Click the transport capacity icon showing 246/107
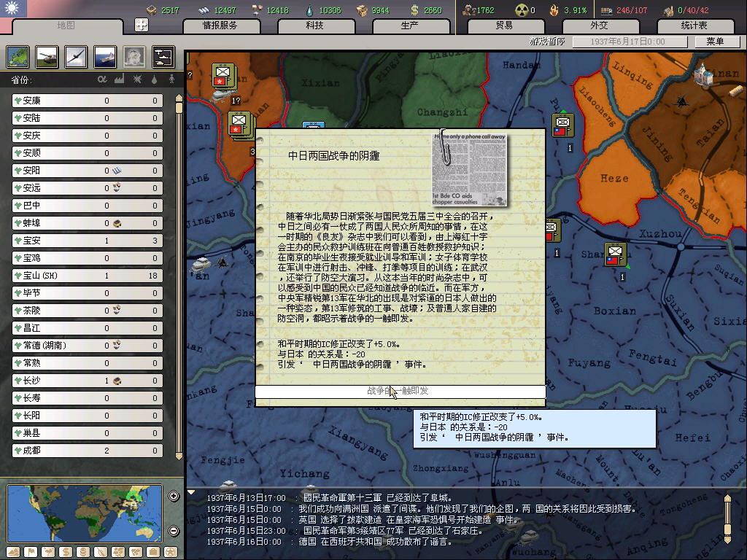The height and width of the screenshot is (560, 747). (x=606, y=10)
